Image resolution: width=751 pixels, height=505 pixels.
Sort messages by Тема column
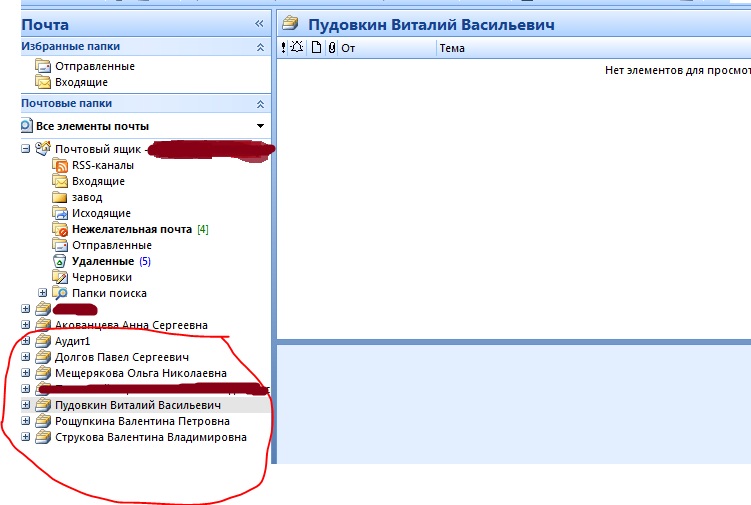[x=452, y=48]
